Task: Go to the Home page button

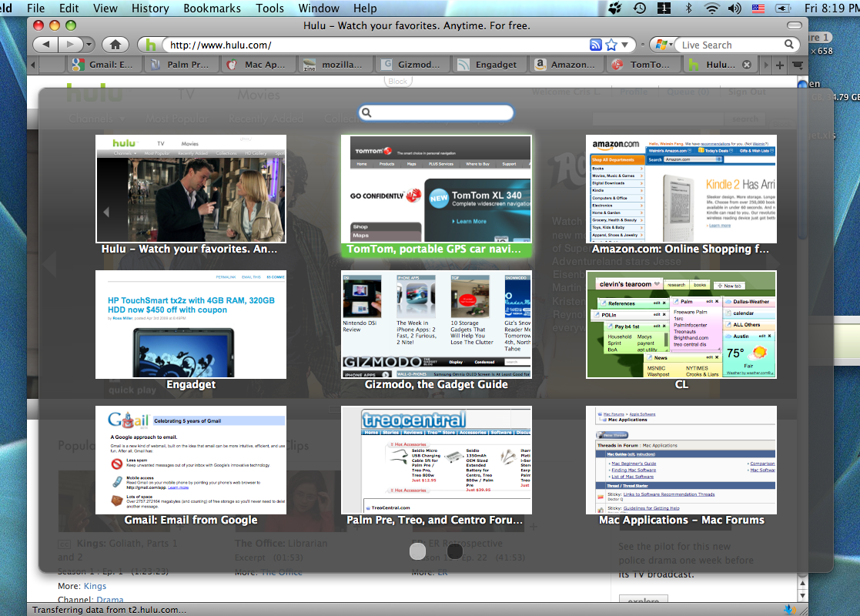Action: (115, 45)
